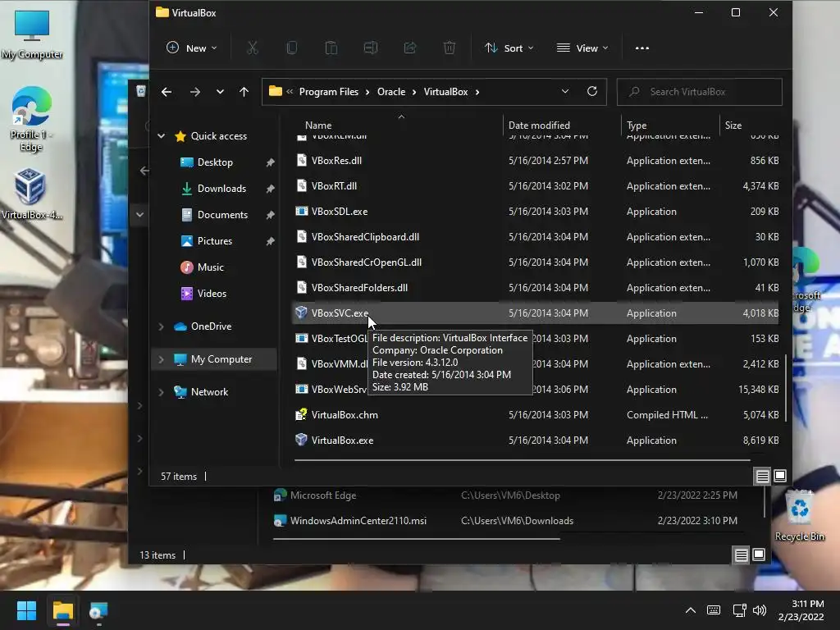Screen dimensions: 840x630
Task: Click the Delete trash icon
Action: 450,48
